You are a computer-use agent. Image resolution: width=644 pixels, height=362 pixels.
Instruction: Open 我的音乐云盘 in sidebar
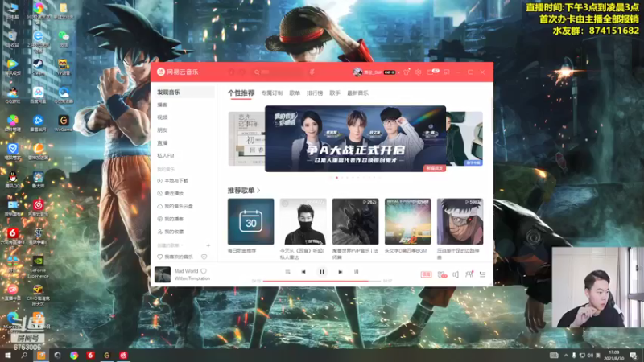[175, 206]
